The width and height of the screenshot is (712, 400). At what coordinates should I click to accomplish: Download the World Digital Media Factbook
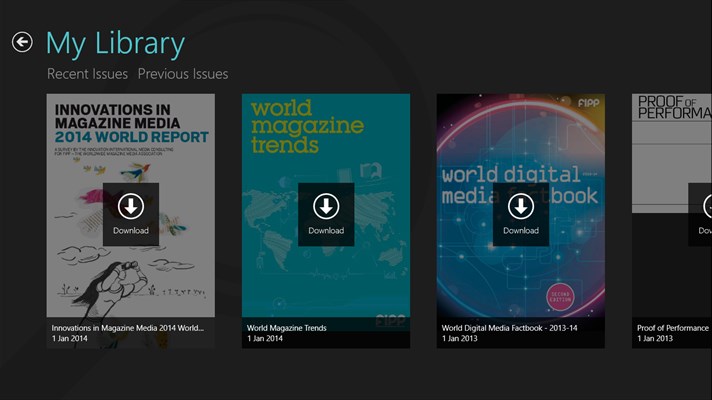click(x=521, y=214)
